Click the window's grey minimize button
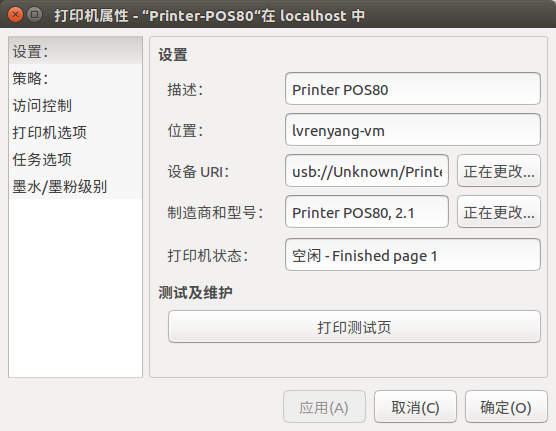 click(34, 15)
